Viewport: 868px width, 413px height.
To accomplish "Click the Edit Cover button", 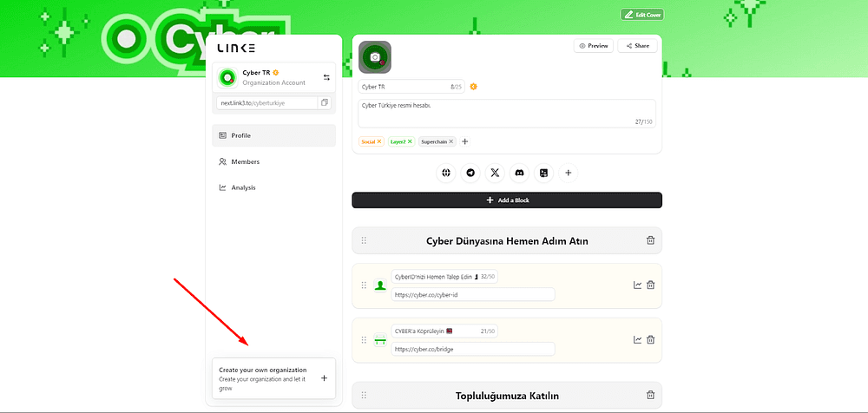I will (641, 15).
